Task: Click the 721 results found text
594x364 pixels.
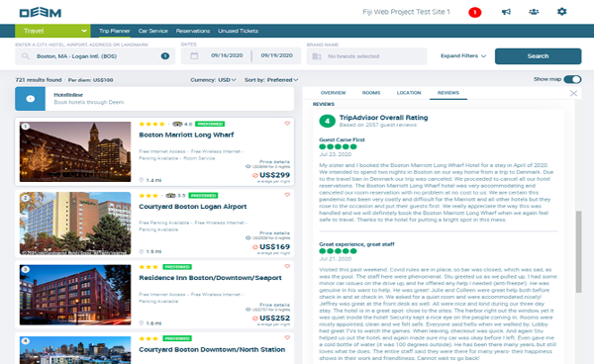Action: coord(39,80)
